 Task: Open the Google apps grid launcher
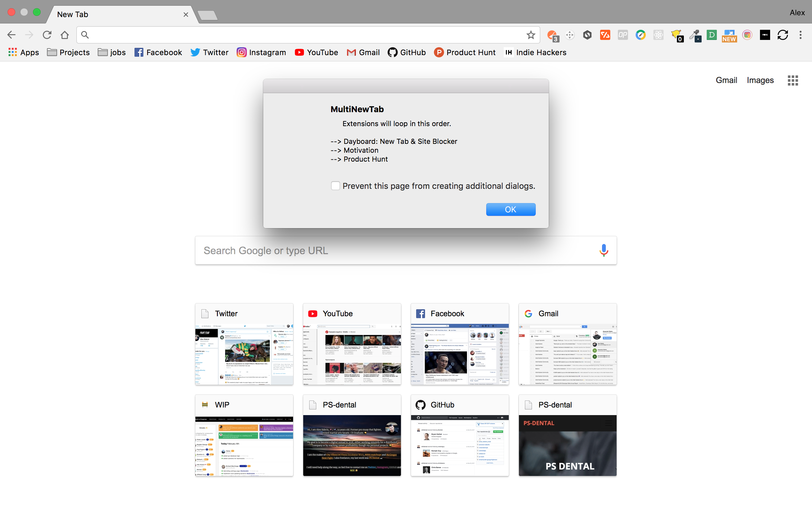coord(793,80)
